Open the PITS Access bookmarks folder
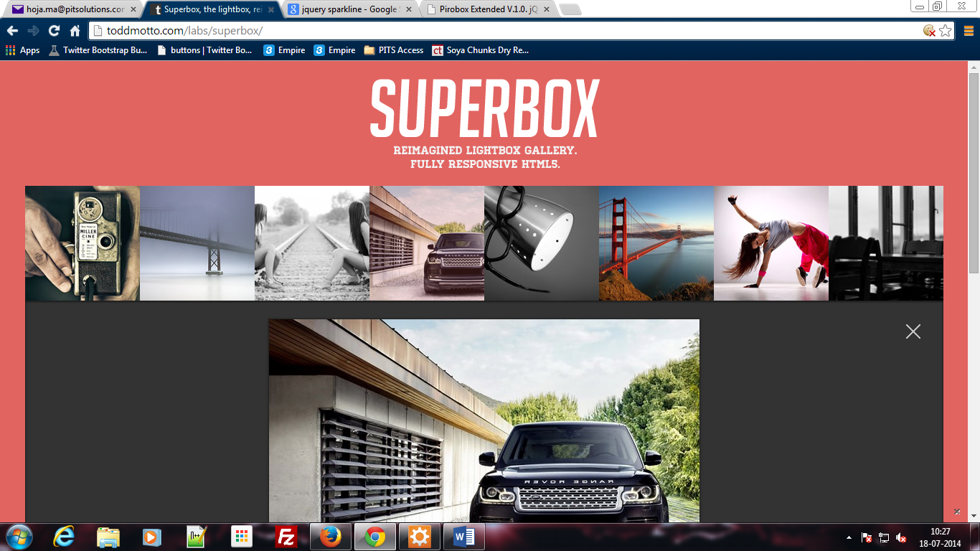Screen dimensions: 980x551 pos(394,50)
